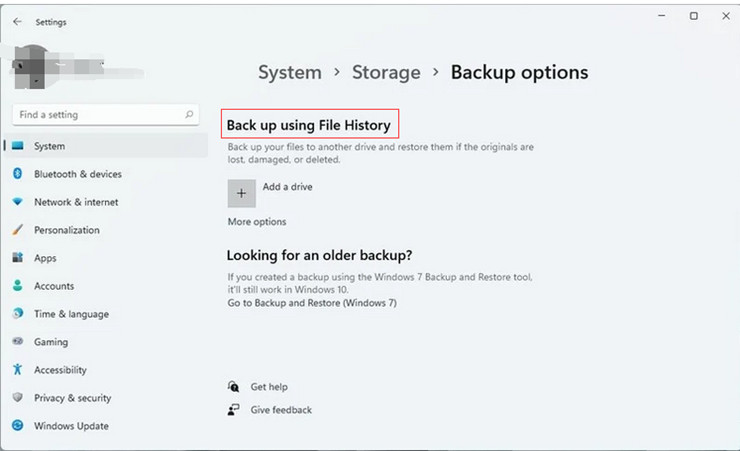Open More options link
Screen dimensions: 740x451
[257, 222]
